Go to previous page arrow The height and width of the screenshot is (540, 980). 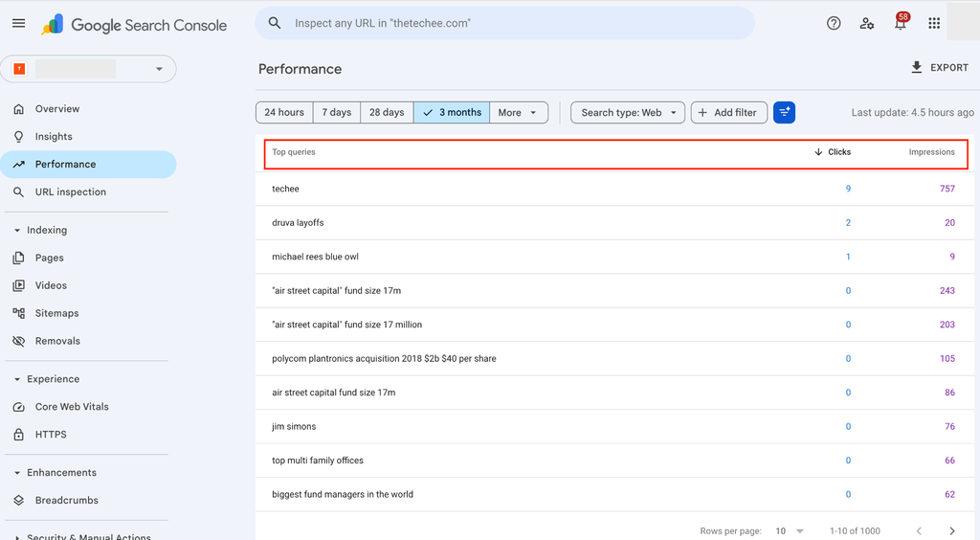coord(919,530)
